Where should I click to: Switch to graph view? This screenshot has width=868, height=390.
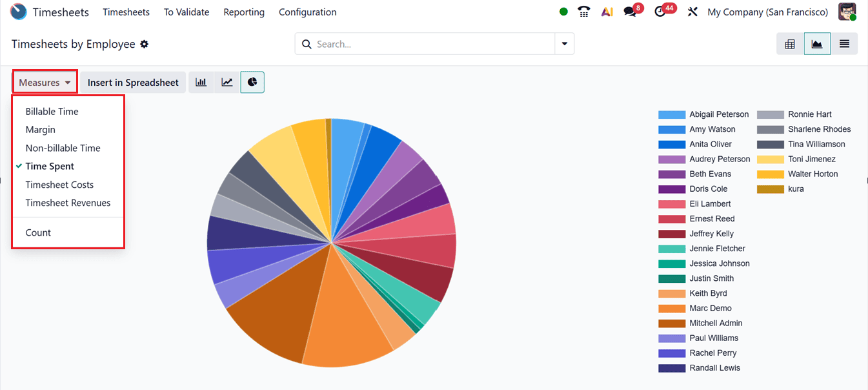[x=817, y=44]
